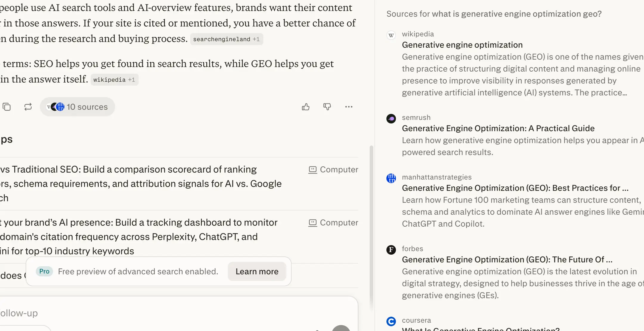Viewport: 644px width, 331px height.
Task: Click the Sources for what is generative heading
Action: (x=494, y=14)
